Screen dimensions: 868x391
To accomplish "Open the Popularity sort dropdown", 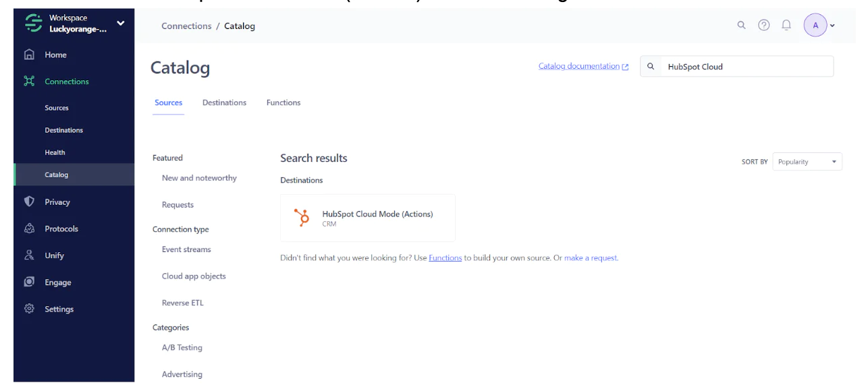I will click(807, 161).
